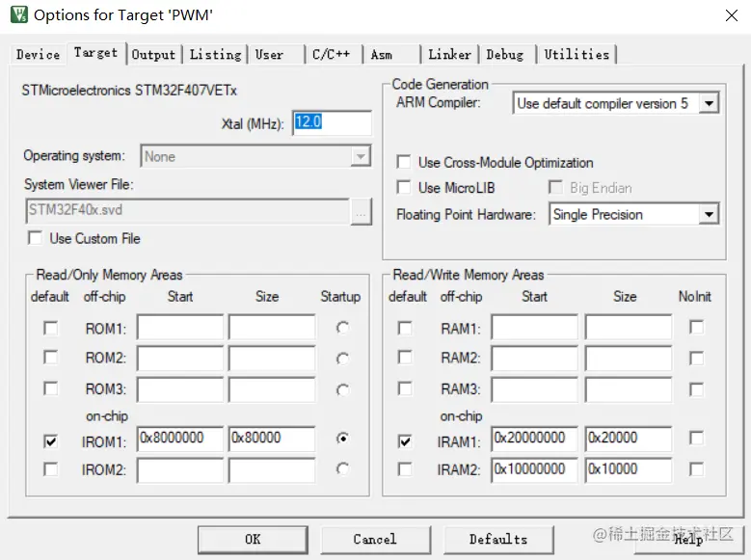The height and width of the screenshot is (560, 751).
Task: Click the OK button
Action: [253, 540]
